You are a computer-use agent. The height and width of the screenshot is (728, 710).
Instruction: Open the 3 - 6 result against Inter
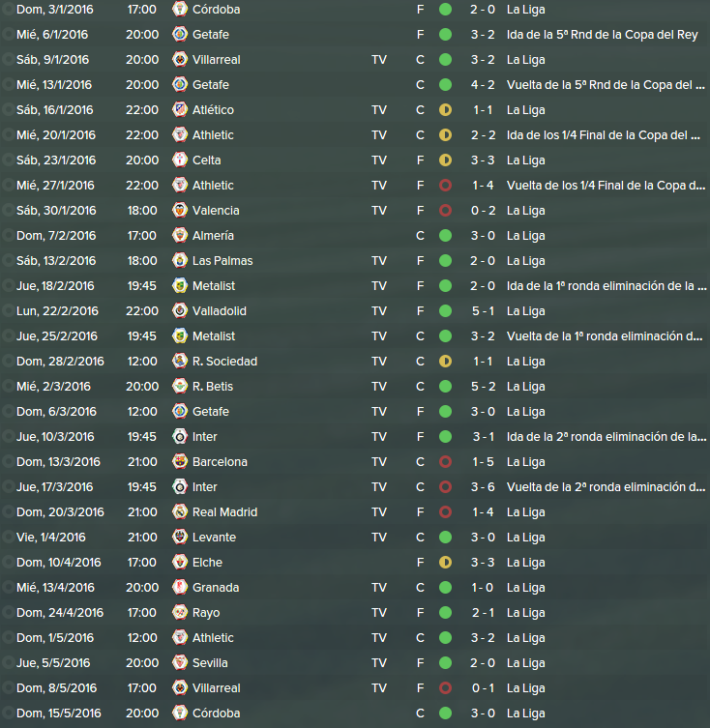coord(483,486)
